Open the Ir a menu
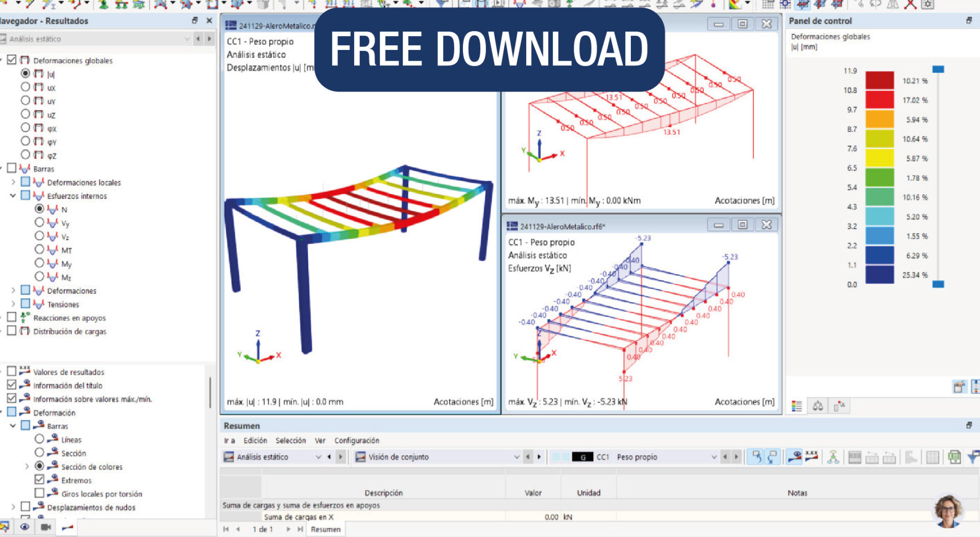980x537 pixels. point(229,440)
